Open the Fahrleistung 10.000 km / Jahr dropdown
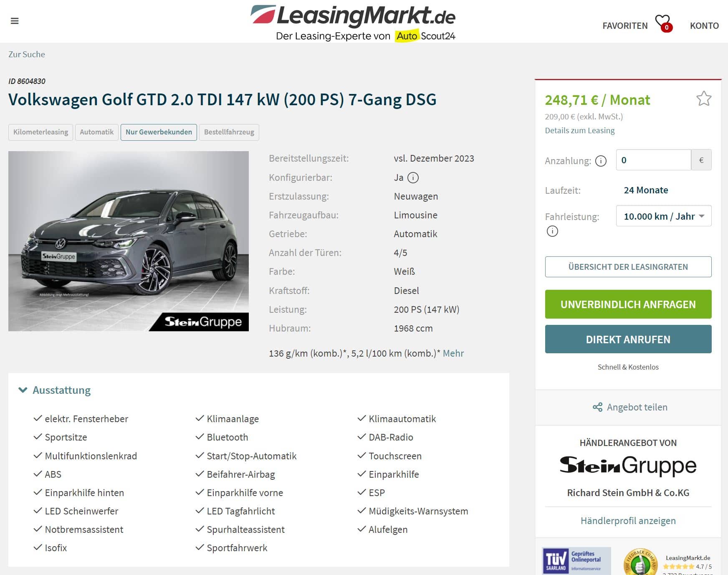The height and width of the screenshot is (575, 728). pyautogui.click(x=664, y=216)
